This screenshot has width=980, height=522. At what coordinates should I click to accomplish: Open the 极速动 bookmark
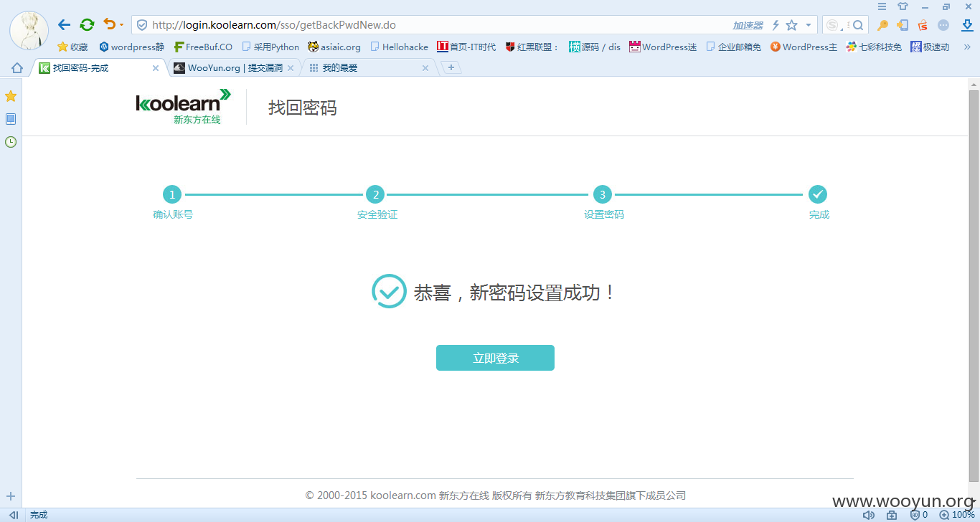click(930, 47)
